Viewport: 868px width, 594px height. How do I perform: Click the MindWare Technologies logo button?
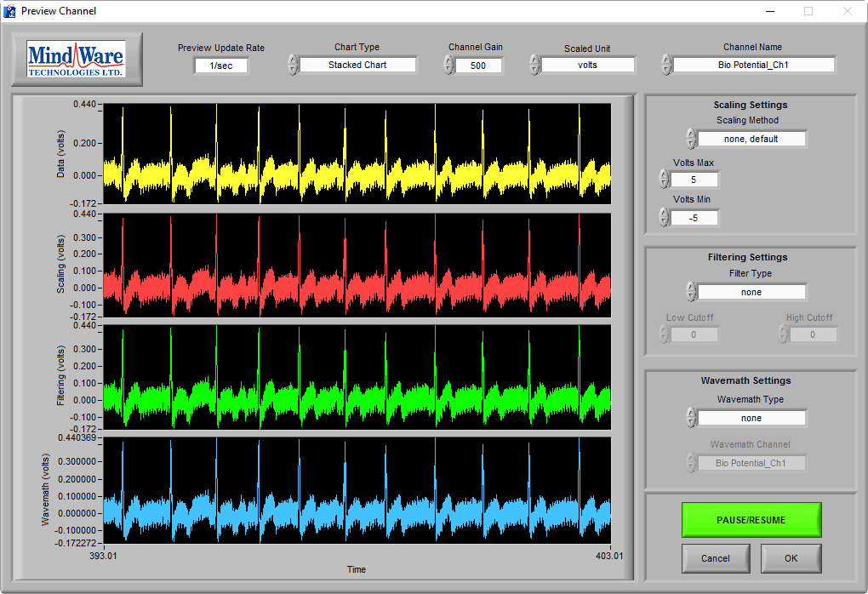77,59
